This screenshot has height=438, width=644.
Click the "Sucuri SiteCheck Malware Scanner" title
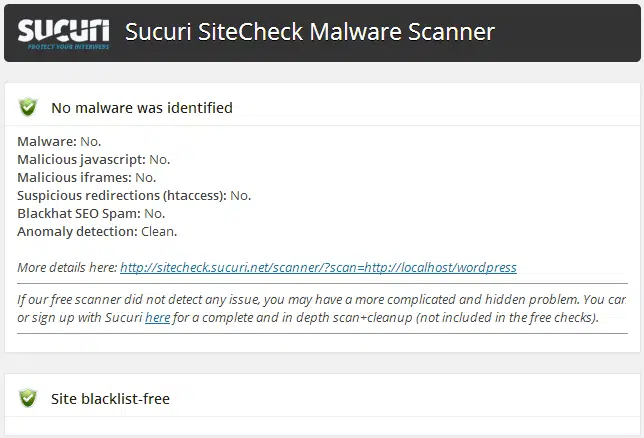click(309, 32)
